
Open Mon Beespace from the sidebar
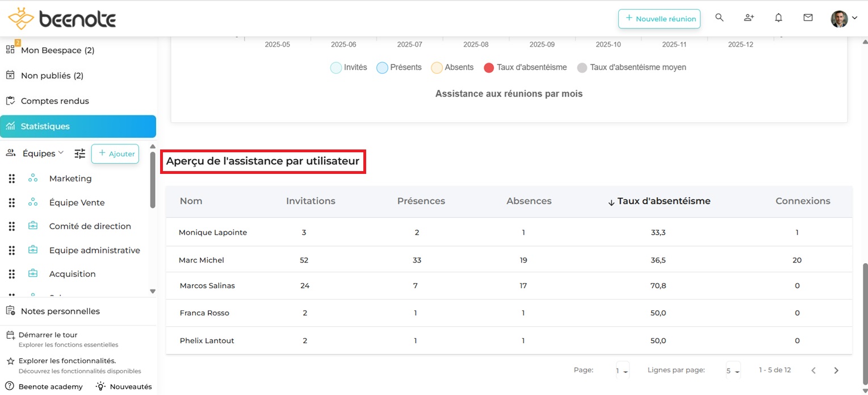click(x=52, y=50)
